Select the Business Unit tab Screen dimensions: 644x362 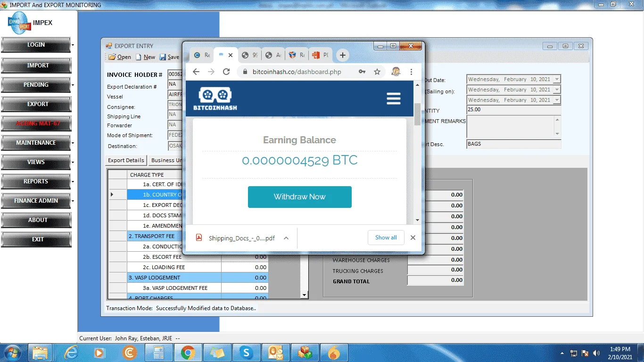coord(166,160)
